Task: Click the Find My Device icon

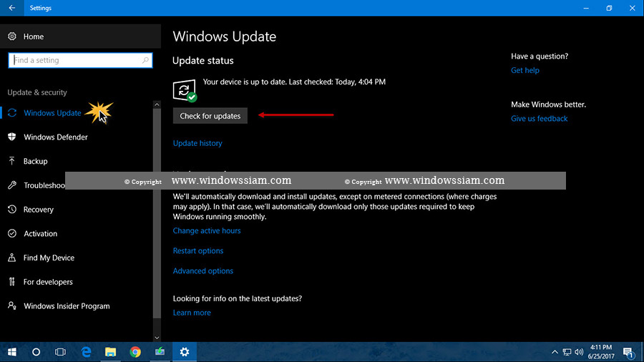Action: pyautogui.click(x=12, y=258)
